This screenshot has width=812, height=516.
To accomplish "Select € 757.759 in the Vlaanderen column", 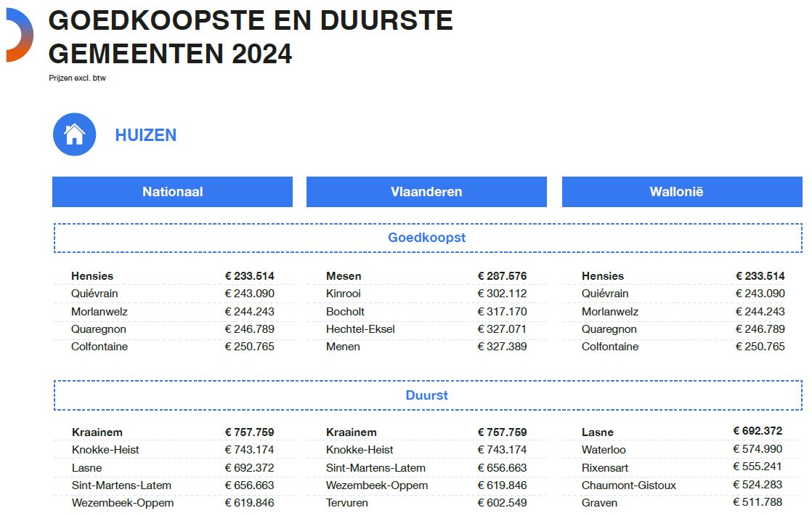I will tap(502, 432).
